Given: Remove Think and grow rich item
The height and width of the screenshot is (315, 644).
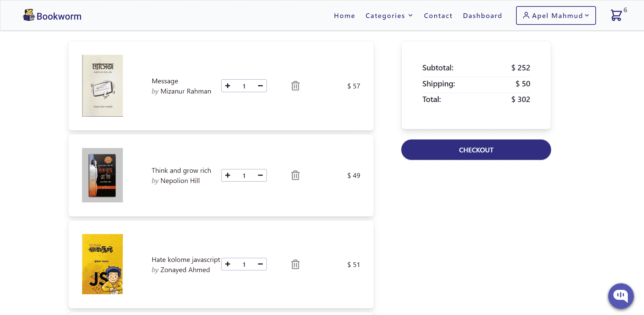Looking at the screenshot, I should point(295,175).
